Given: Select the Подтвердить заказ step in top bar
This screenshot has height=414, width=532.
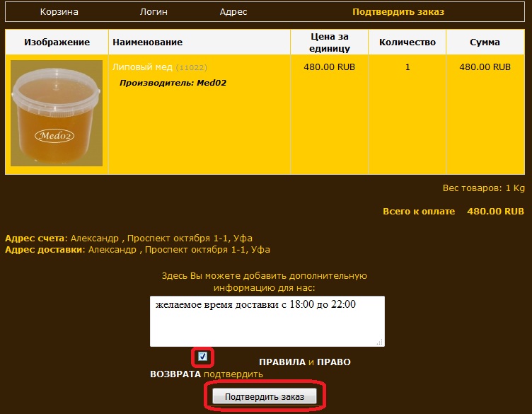Looking at the screenshot, I should click(x=398, y=12).
